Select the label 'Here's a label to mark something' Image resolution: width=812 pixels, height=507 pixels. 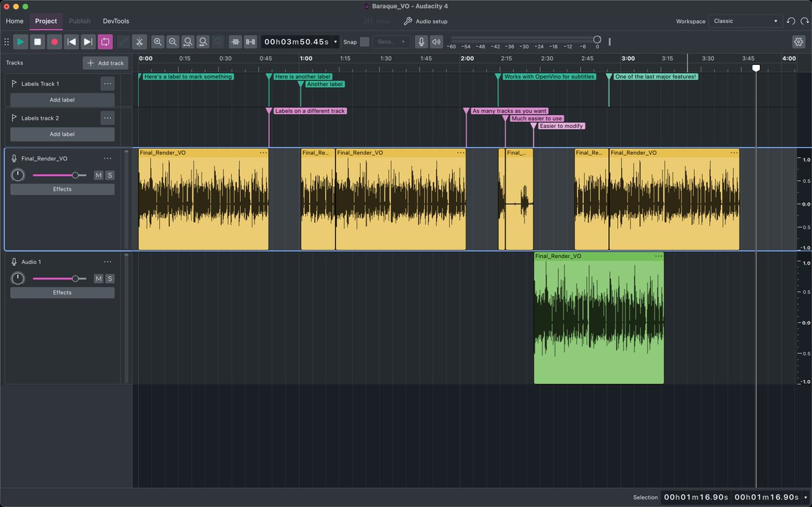point(188,76)
